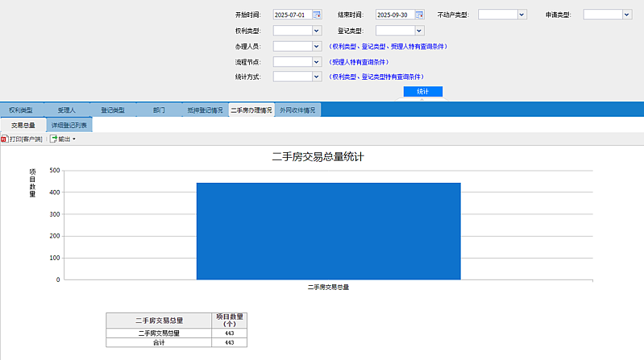Image resolution: width=644 pixels, height=360 pixels.
Task: Switch to the 外网收件情况 tab
Action: pyautogui.click(x=297, y=110)
